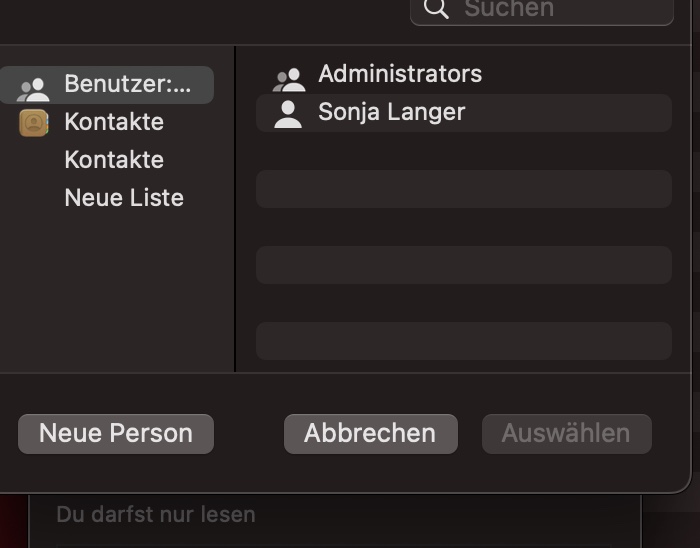Click the middle shaded empty list row
700x548 pixels.
pyautogui.click(x=463, y=265)
